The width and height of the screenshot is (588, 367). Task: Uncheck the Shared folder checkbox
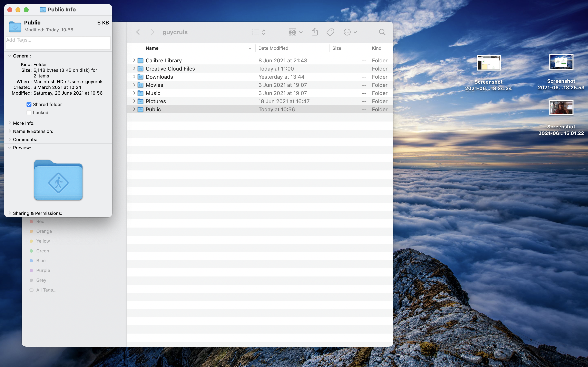(29, 104)
